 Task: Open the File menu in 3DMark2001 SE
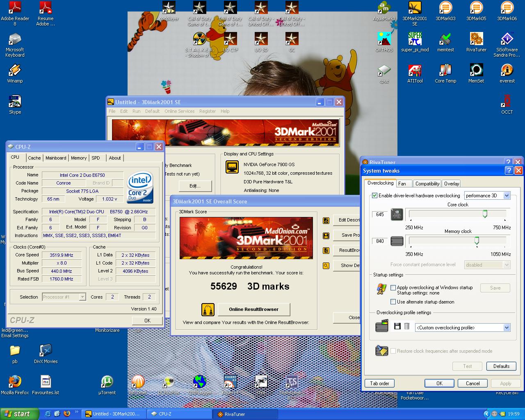[112, 111]
